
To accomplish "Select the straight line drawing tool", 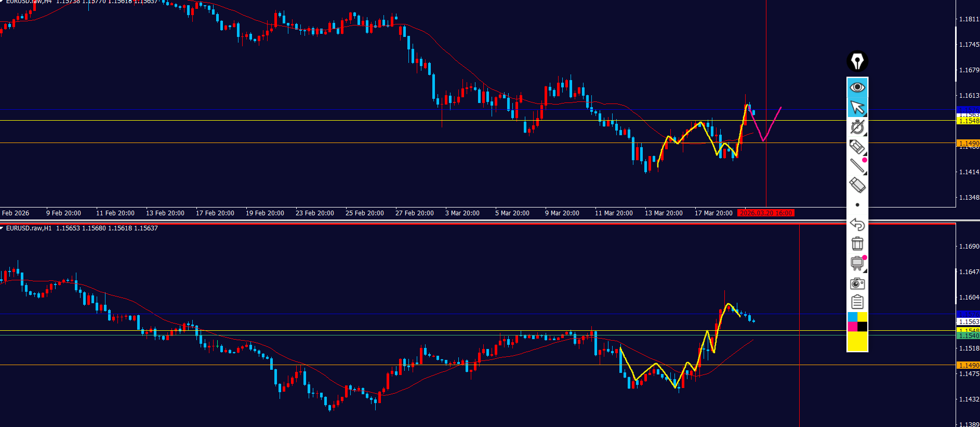I will click(857, 166).
